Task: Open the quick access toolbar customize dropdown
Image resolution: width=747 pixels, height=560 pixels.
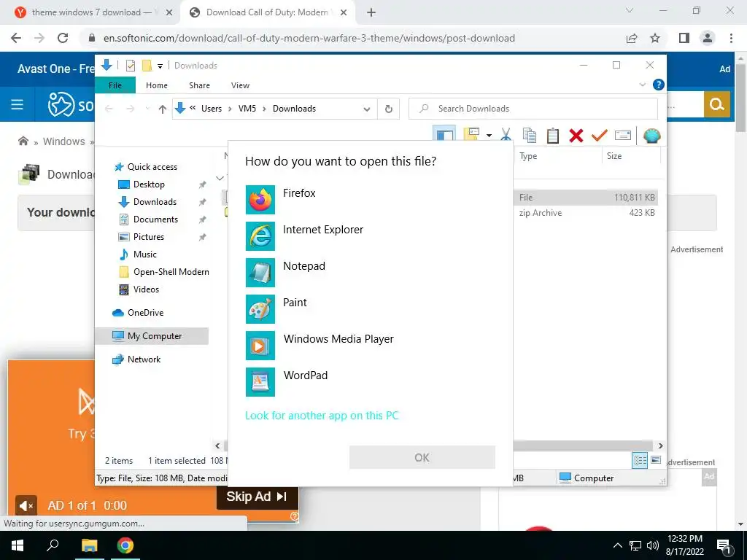Action: (160, 66)
